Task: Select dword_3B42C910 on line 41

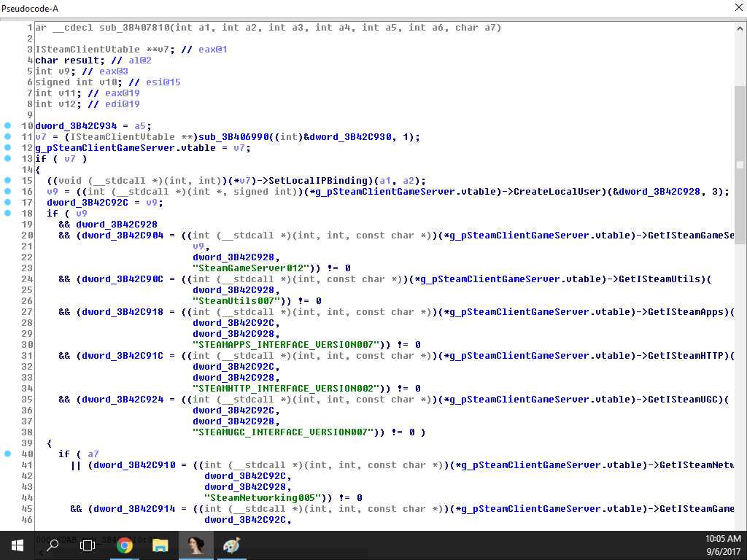Action: [x=134, y=466]
